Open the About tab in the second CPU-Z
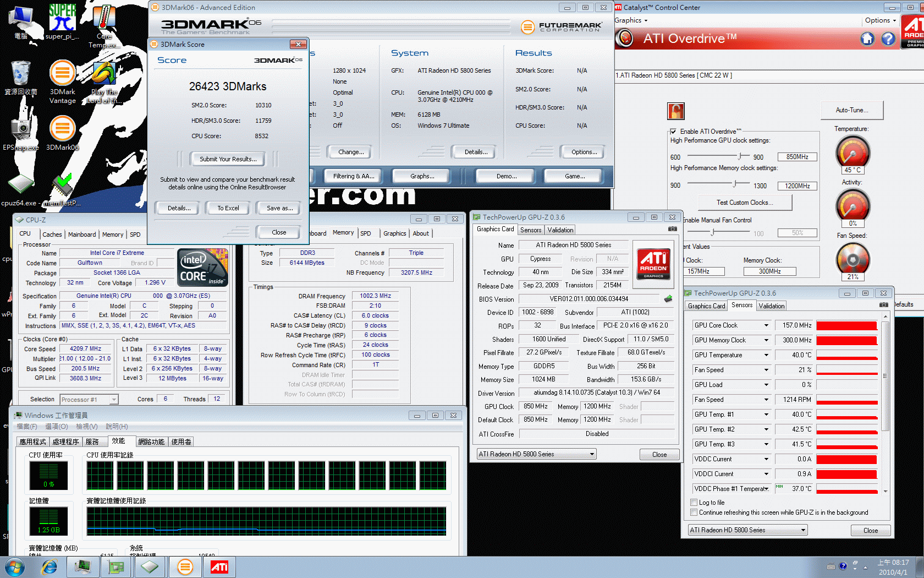924x578 pixels. coord(421,233)
